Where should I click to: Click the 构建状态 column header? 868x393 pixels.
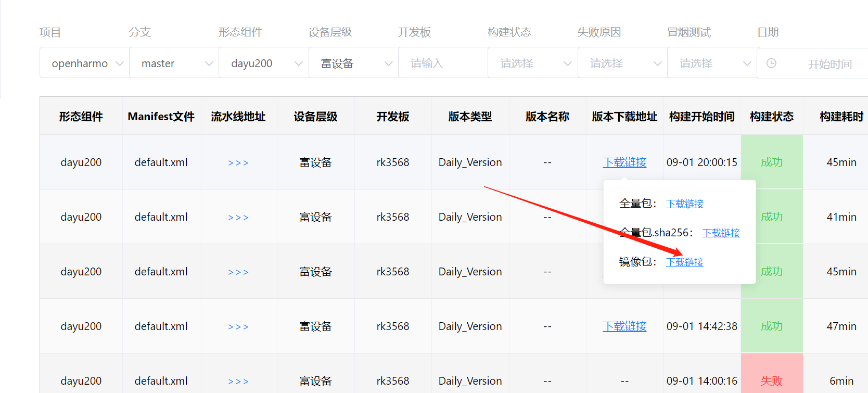pyautogui.click(x=772, y=117)
